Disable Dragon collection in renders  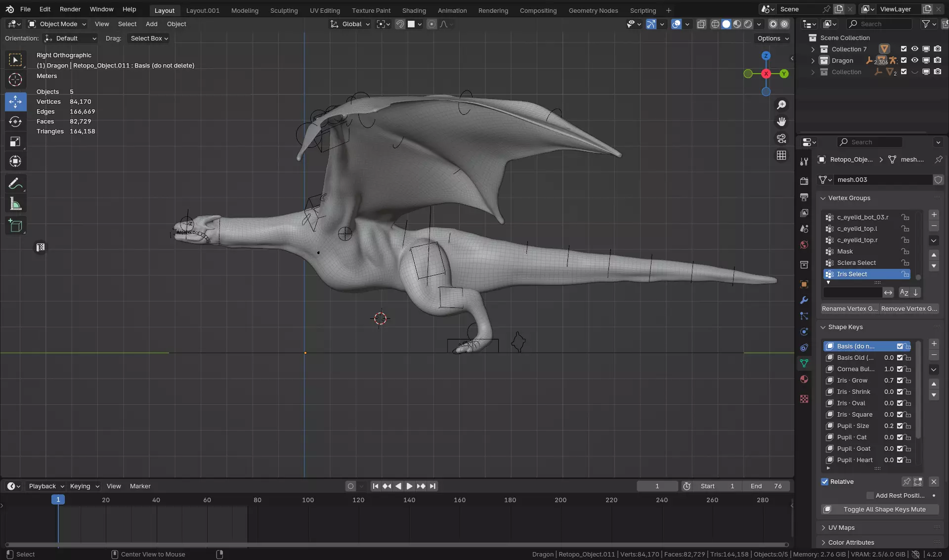pyautogui.click(x=938, y=60)
